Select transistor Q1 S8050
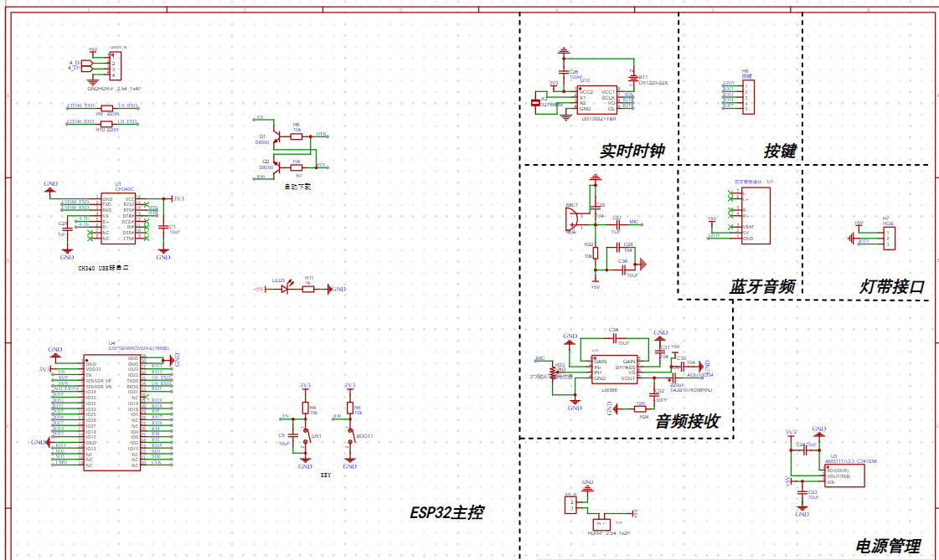Image resolution: width=939 pixels, height=560 pixels. (x=275, y=136)
